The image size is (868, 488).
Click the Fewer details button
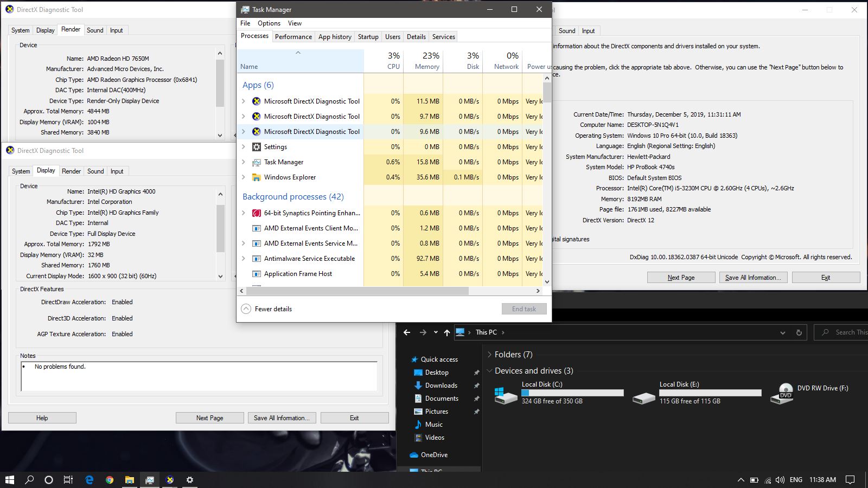[x=267, y=309]
